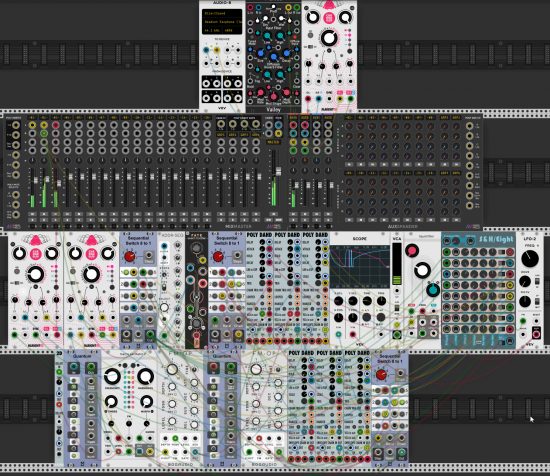Click the white select knob on ADDR-SEQ

[x=164, y=307]
